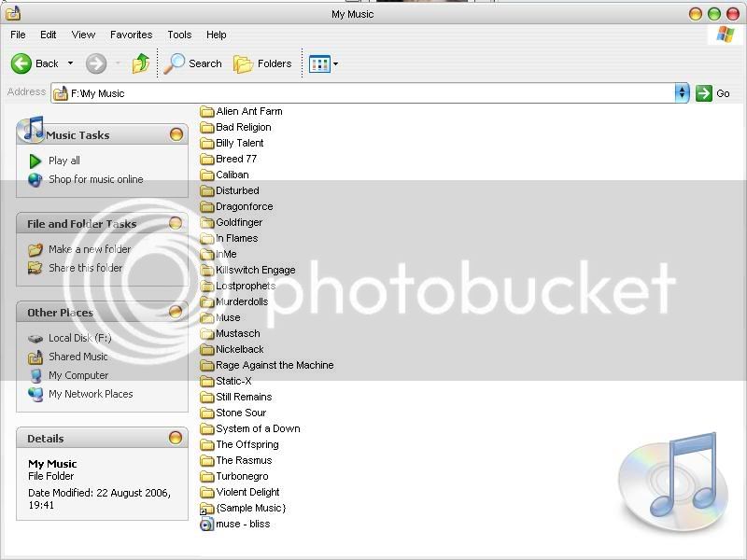Click the Address field showing F:\My Music
This screenshot has height=560, width=747.
pos(362,93)
